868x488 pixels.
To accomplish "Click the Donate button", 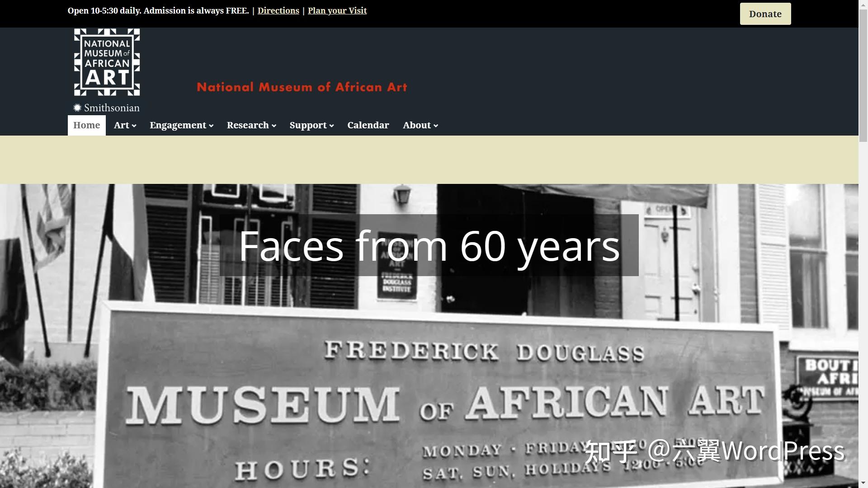I will pos(765,14).
